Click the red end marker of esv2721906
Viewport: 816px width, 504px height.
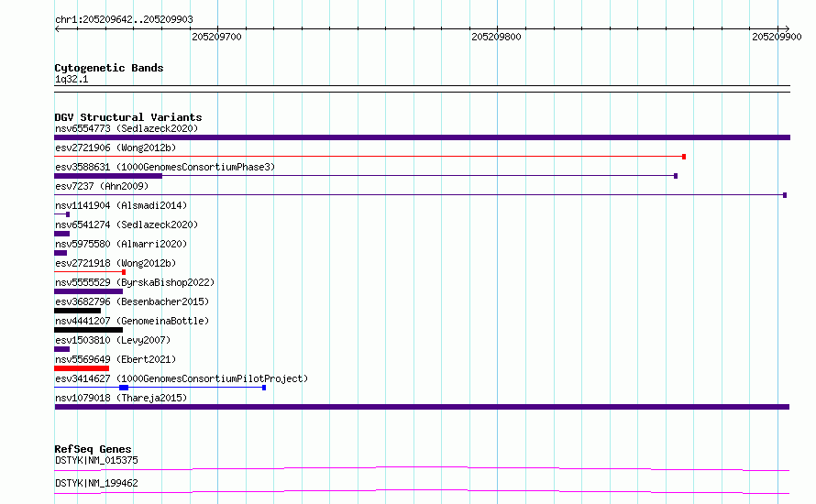pos(684,157)
